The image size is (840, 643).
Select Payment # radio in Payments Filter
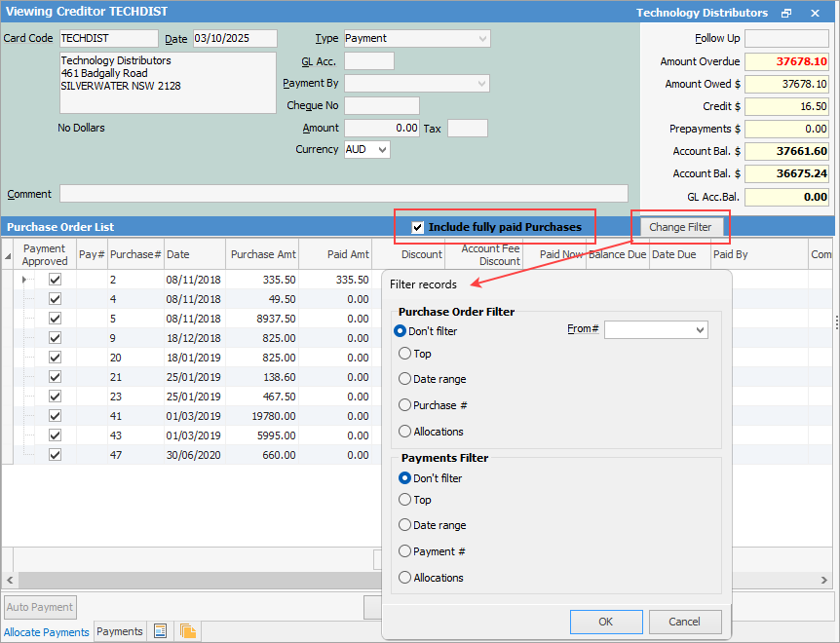[405, 551]
